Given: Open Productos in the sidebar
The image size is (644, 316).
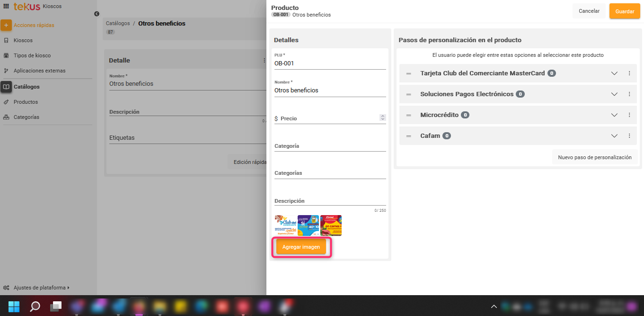Looking at the screenshot, I should (x=26, y=102).
